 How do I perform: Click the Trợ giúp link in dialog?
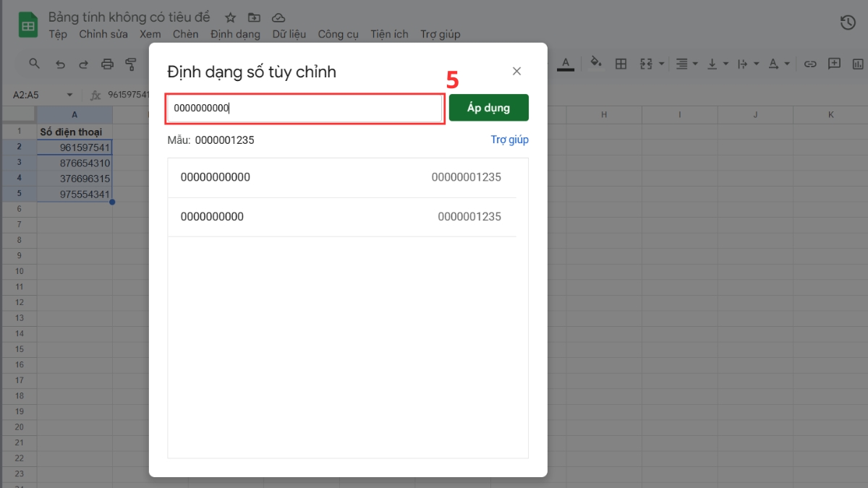[510, 140]
